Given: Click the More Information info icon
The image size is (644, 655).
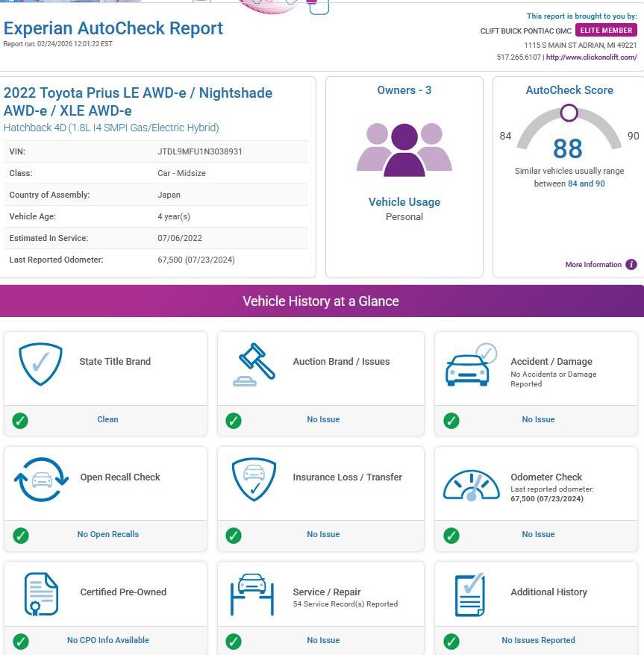Looking at the screenshot, I should point(631,264).
